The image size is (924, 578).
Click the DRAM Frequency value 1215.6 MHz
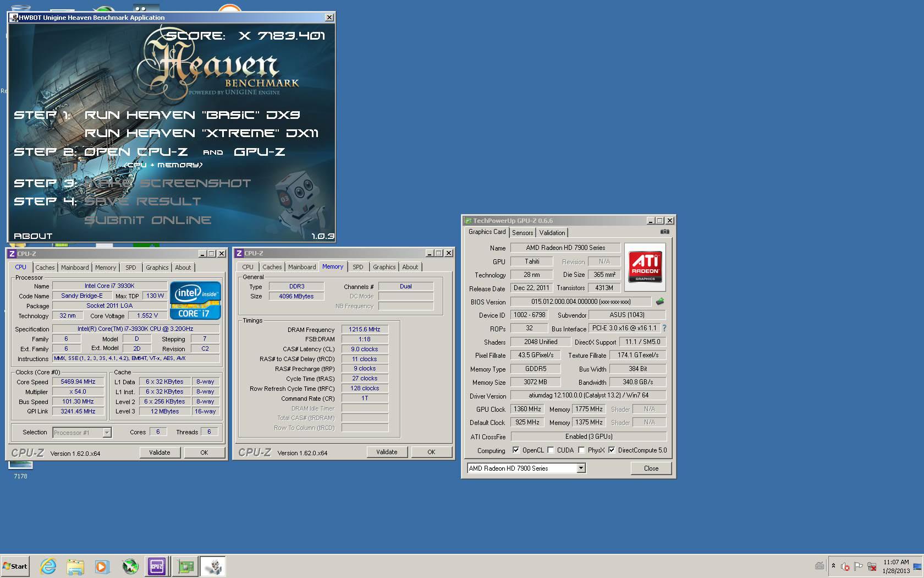point(365,329)
